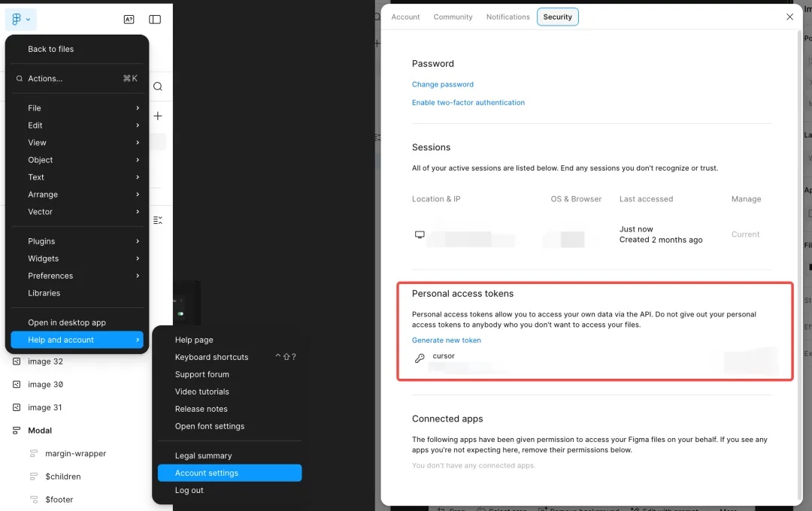This screenshot has width=812, height=511.
Task: Open the Figma main menu logo button
Action: pyautogui.click(x=20, y=20)
